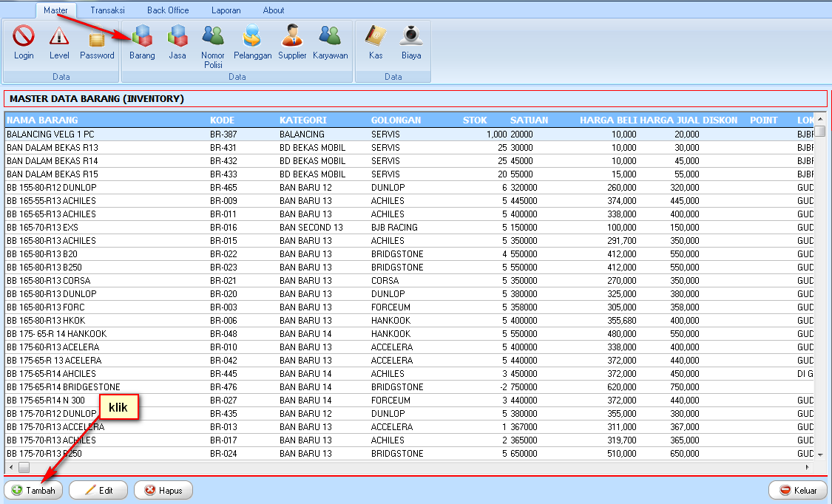Open the Laporan tab
Image resolution: width=832 pixels, height=504 pixels.
pyautogui.click(x=226, y=10)
